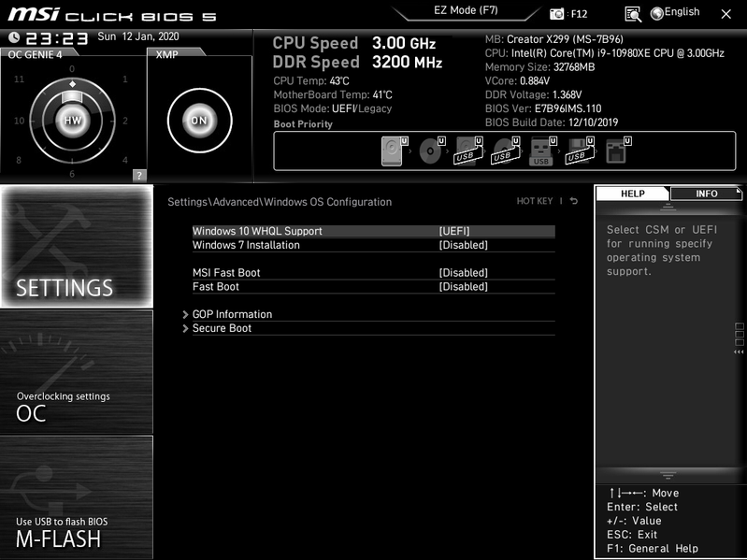Screen dimensions: 747x560
Task: Select the USB floppy boot icon
Action: pyautogui.click(x=580, y=151)
